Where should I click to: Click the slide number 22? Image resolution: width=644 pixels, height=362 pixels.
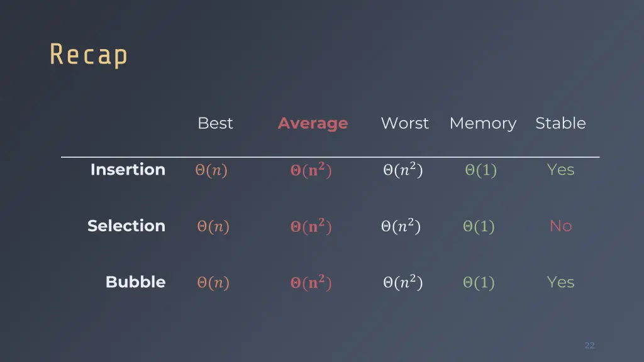click(590, 345)
